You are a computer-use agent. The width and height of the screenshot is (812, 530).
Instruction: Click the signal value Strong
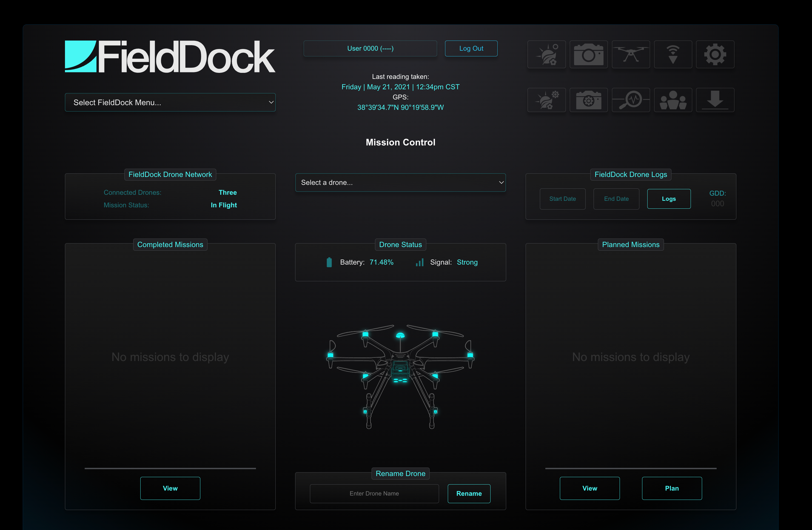[x=467, y=262]
